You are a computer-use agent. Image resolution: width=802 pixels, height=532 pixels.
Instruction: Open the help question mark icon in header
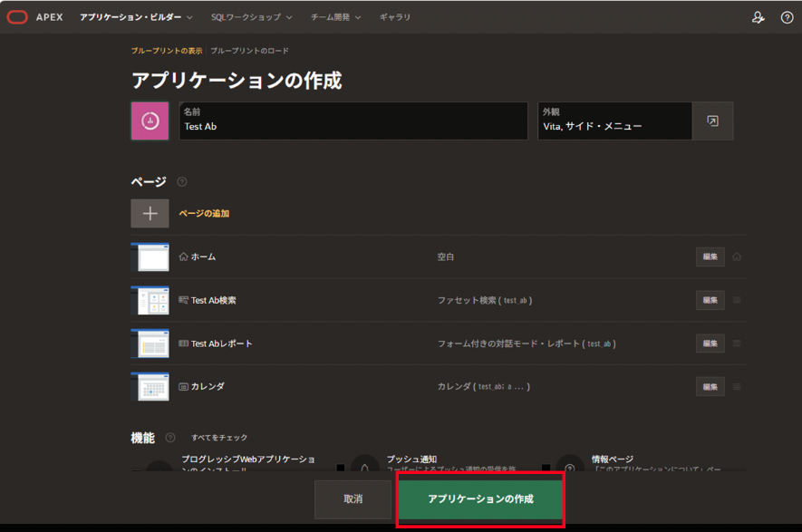(787, 17)
